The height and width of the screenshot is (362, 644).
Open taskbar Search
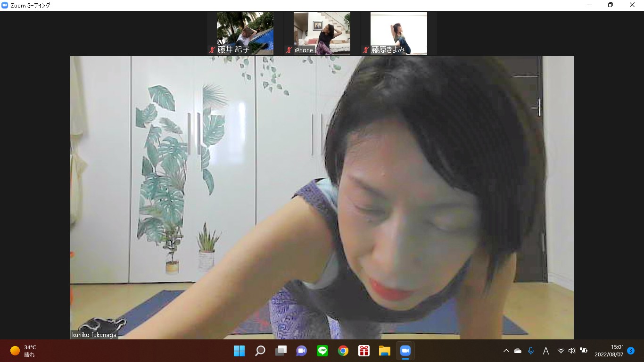pos(260,351)
